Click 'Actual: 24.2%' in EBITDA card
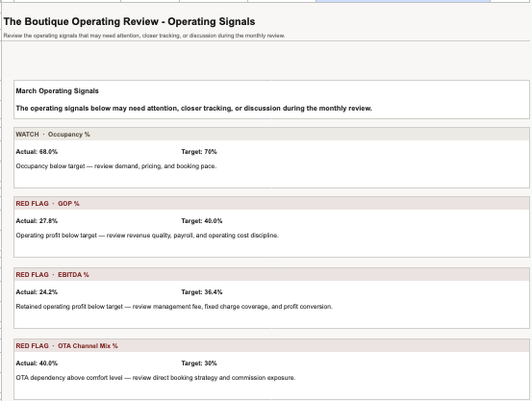 coord(37,292)
